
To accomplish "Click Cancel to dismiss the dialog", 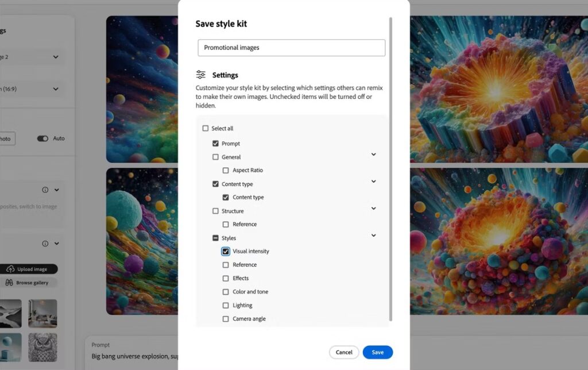I will pyautogui.click(x=344, y=352).
